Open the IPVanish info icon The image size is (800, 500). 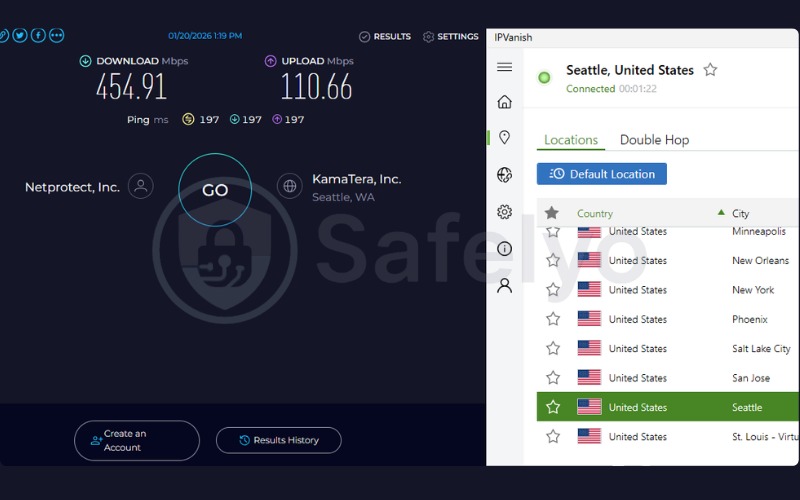coord(504,248)
